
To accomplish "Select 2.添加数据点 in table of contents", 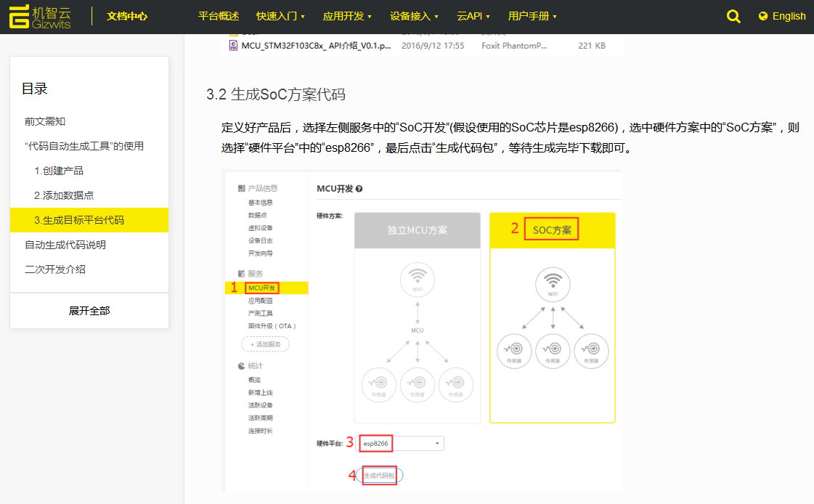I will (x=64, y=195).
